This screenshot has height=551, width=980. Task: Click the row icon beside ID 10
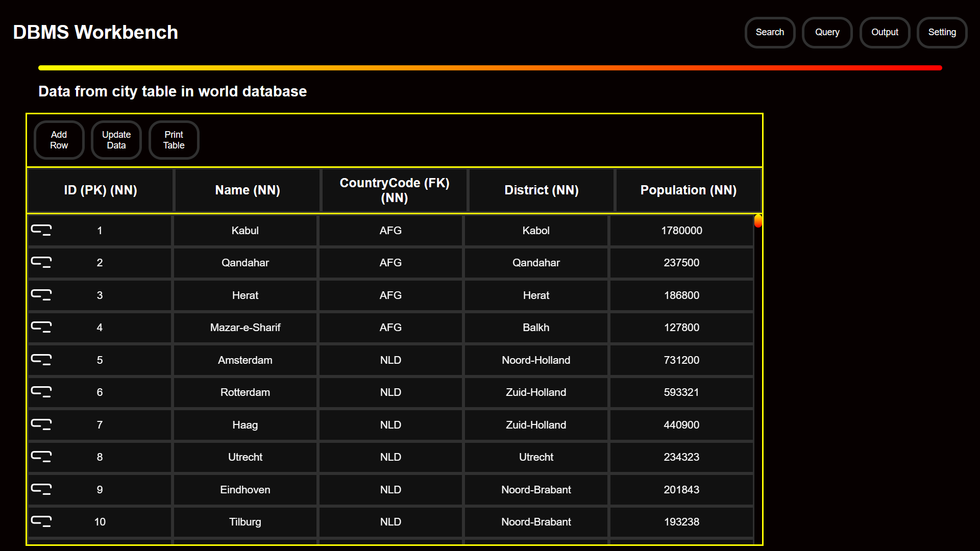(x=41, y=521)
